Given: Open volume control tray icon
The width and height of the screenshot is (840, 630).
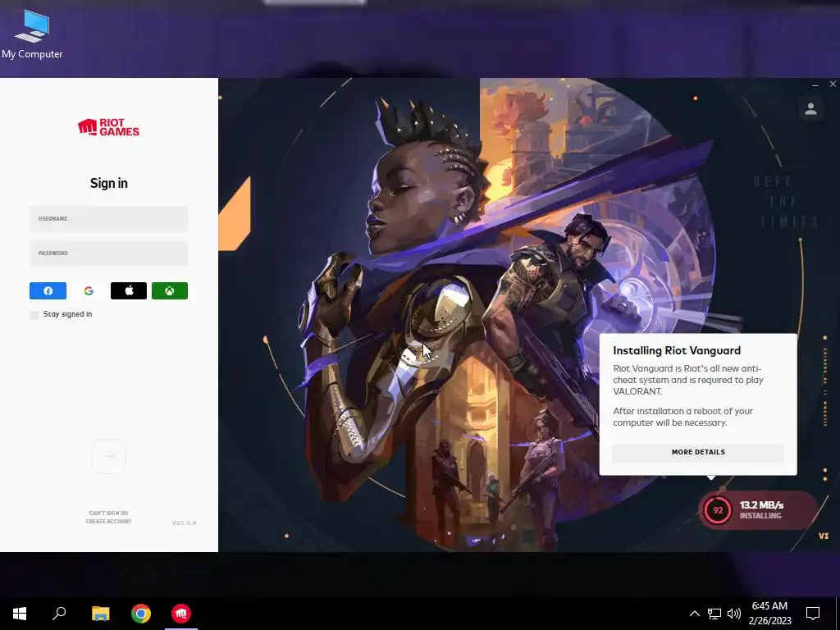Looking at the screenshot, I should [x=734, y=614].
